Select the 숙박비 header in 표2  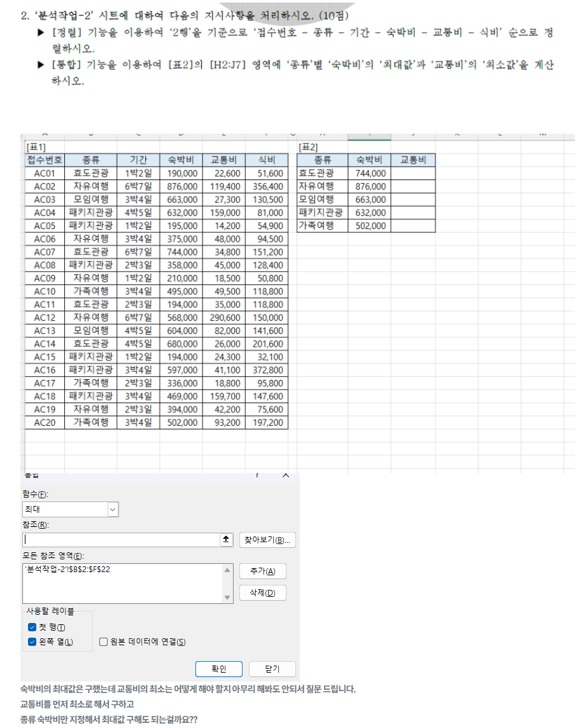tap(369, 160)
